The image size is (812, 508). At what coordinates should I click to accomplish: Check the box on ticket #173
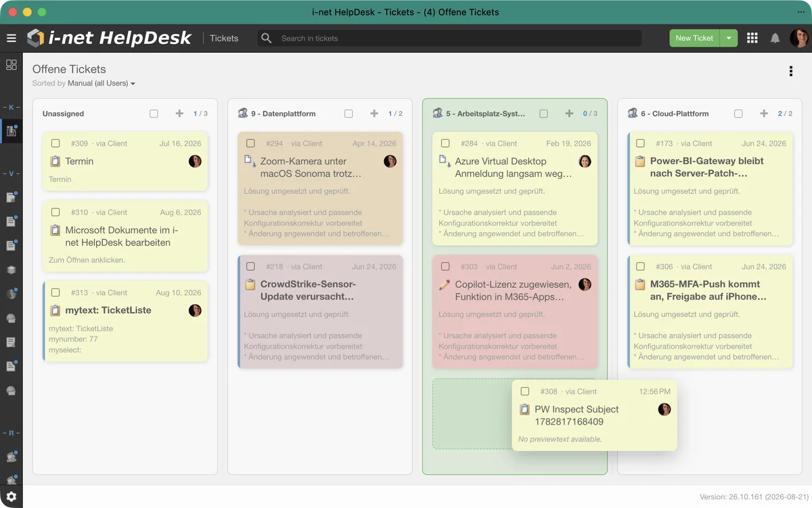[x=640, y=144]
